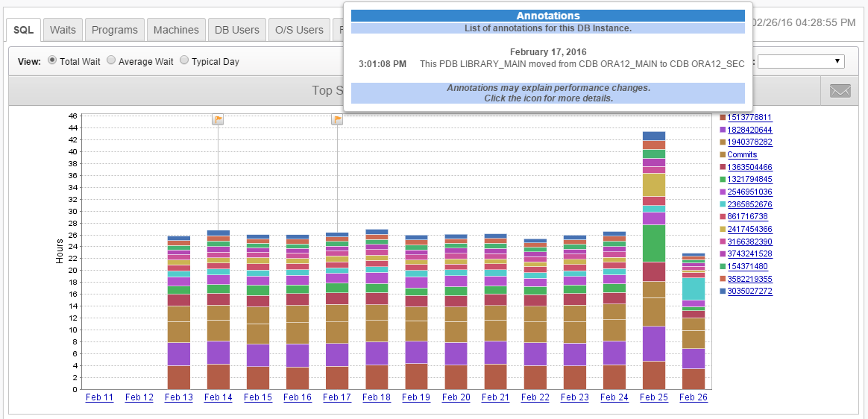Drill into the Feb 23 date link

pos(575,397)
